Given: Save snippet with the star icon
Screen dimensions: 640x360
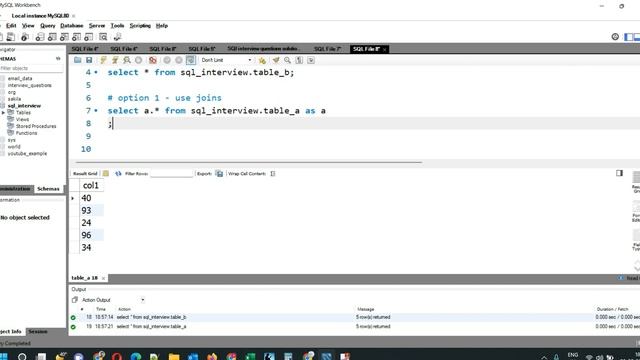Looking at the screenshot, I should [262, 60].
